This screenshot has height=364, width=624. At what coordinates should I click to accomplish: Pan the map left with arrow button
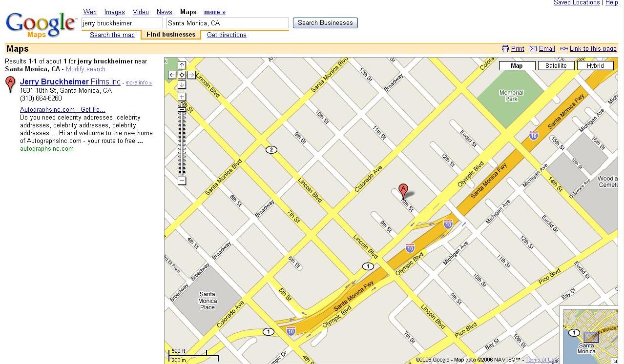click(172, 75)
